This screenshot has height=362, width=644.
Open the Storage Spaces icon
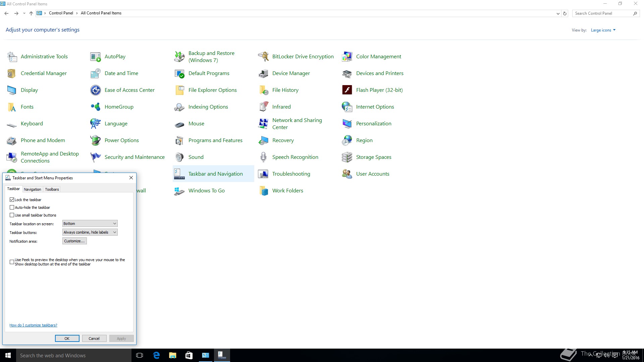click(347, 157)
